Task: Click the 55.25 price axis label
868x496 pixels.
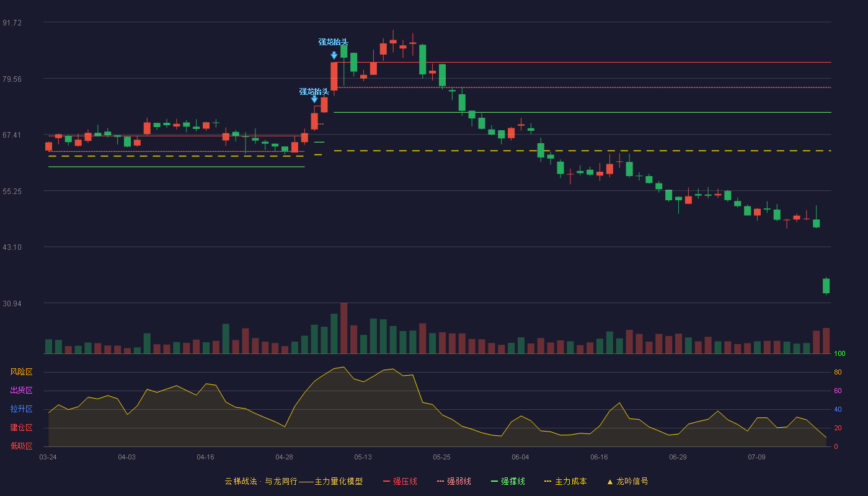Action: tap(12, 192)
